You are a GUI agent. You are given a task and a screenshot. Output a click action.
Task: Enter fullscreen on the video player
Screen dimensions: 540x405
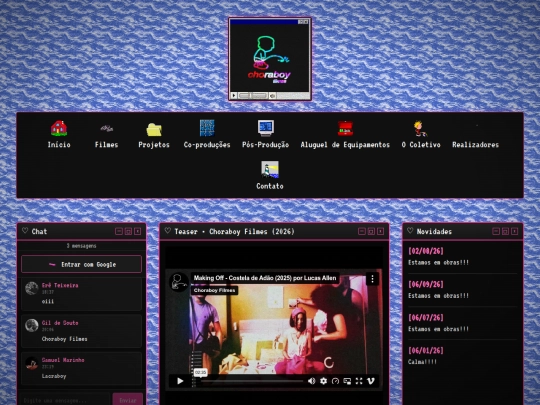click(359, 381)
